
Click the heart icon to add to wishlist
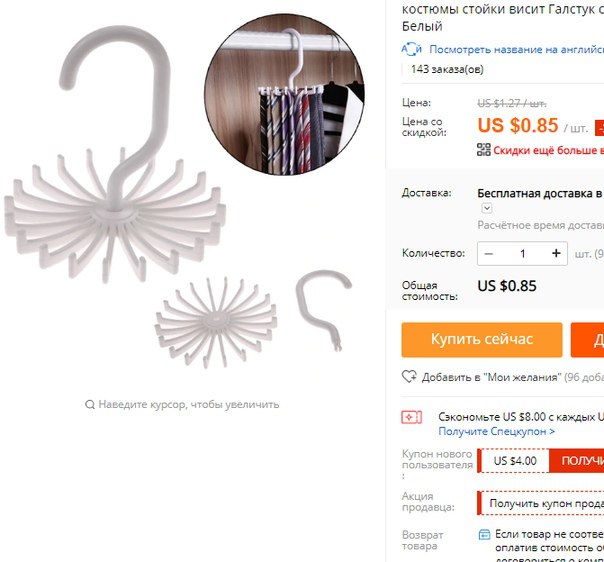(409, 376)
